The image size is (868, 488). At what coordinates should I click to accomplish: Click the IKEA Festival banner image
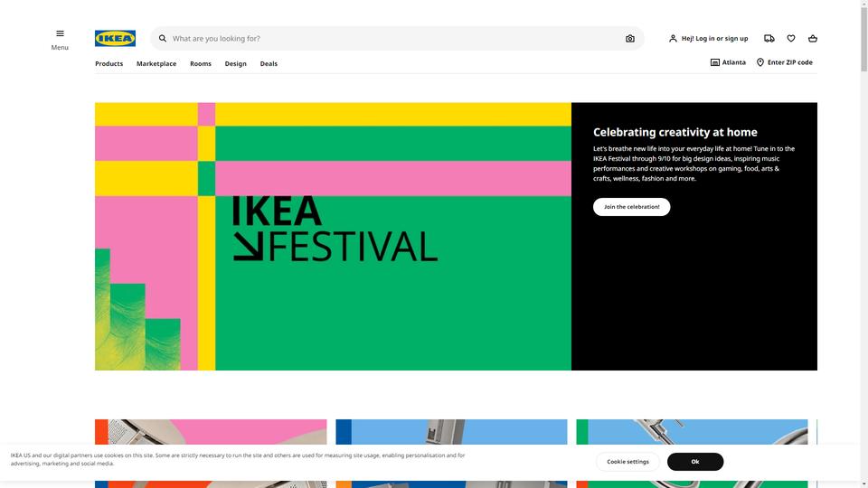click(x=333, y=236)
